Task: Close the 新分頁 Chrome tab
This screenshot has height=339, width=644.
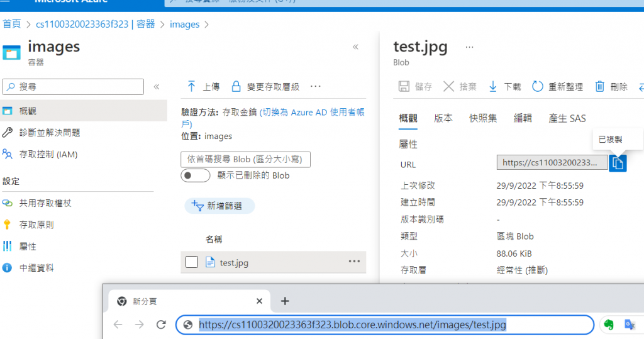Action: tap(259, 301)
